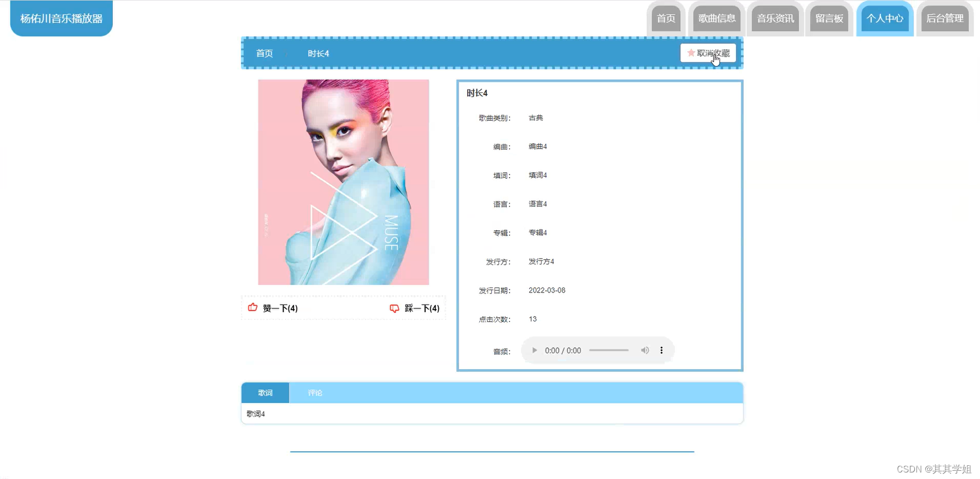Click 时长4 in the breadcrumb bar

click(318, 54)
